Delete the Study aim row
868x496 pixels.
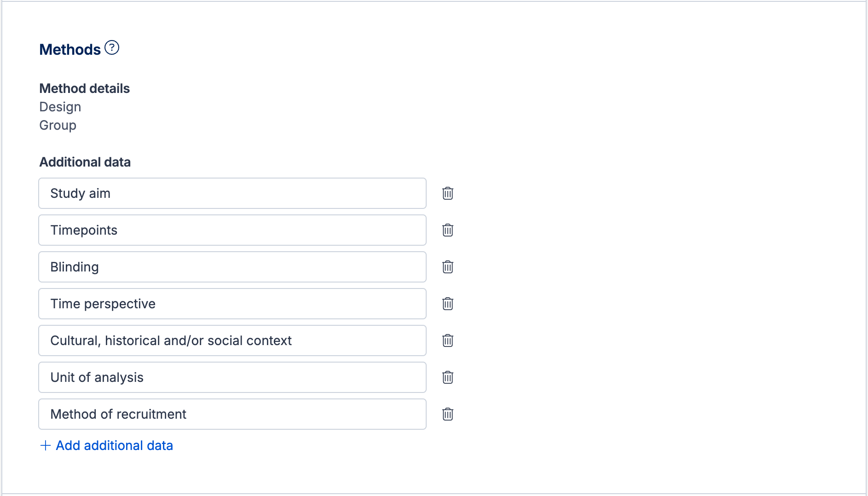click(x=448, y=193)
